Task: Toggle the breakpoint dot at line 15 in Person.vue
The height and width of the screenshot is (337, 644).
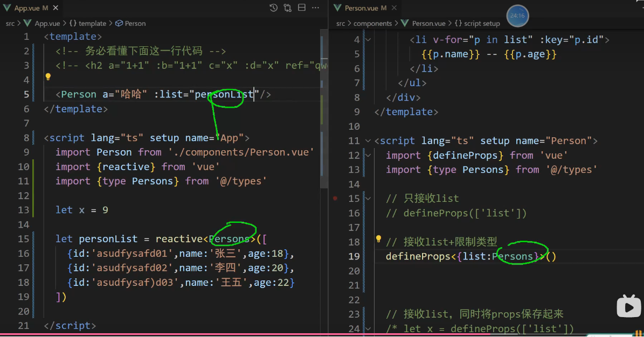Action: pos(335,198)
